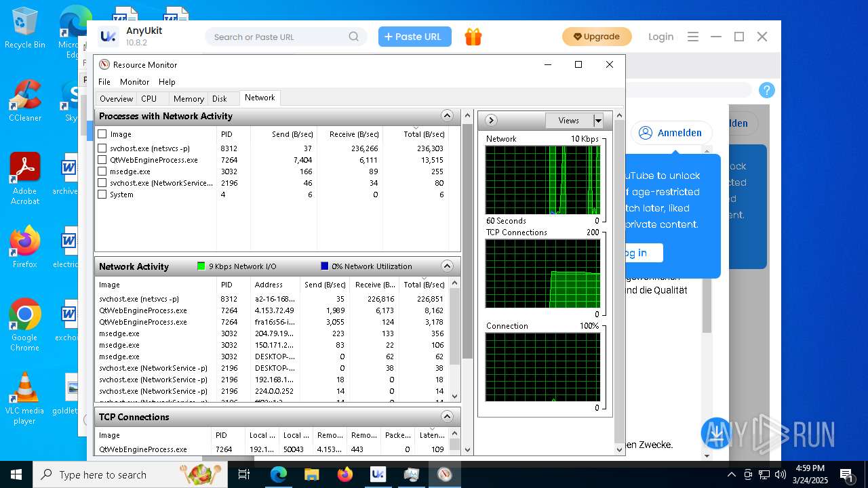Sort processes by the PID column header

(x=233, y=134)
